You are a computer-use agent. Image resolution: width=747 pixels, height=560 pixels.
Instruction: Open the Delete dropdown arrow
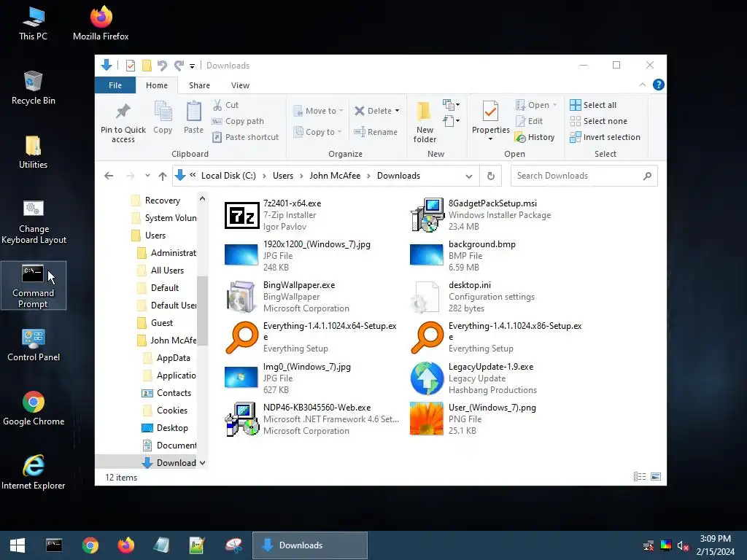(x=398, y=111)
